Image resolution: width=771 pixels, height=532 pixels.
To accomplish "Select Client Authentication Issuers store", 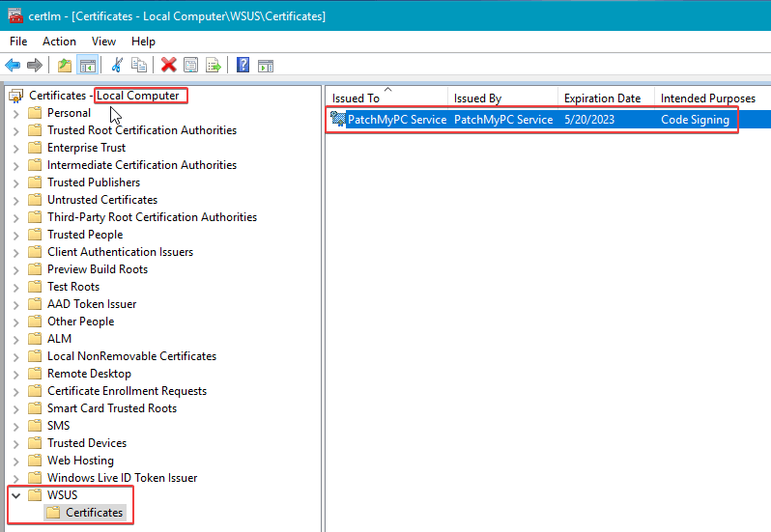I will [x=120, y=252].
